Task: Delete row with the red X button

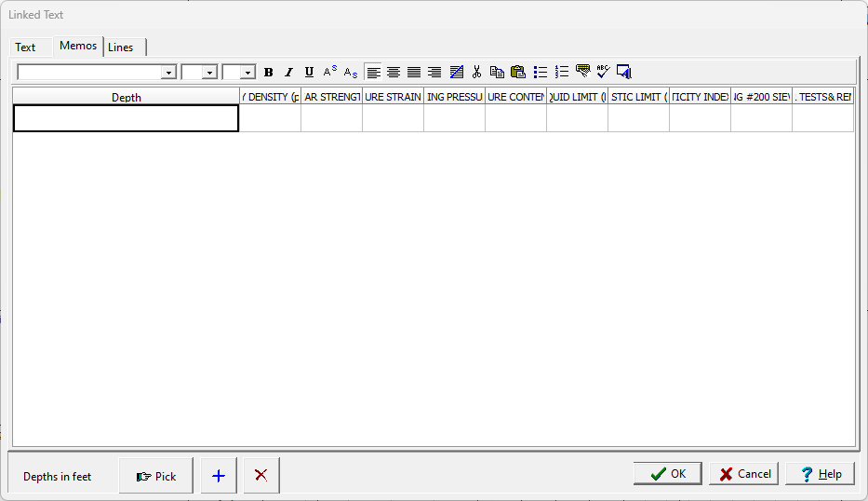Action: pyautogui.click(x=261, y=476)
